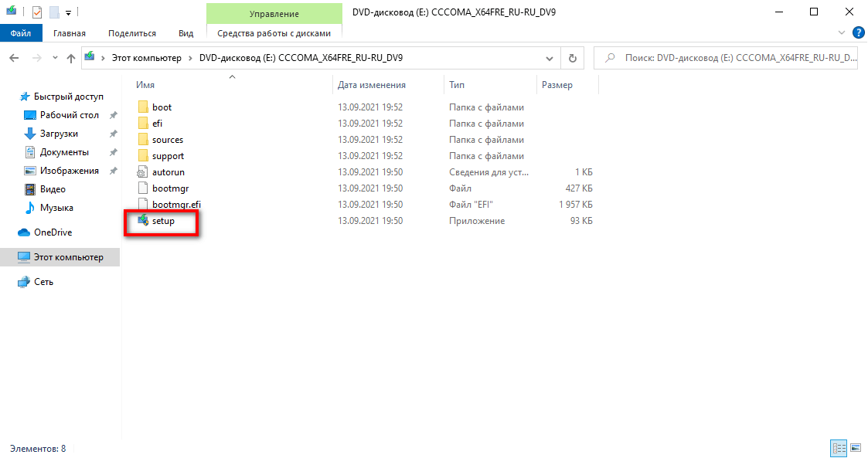Click the pin icon next to Загрузки

coord(113,134)
